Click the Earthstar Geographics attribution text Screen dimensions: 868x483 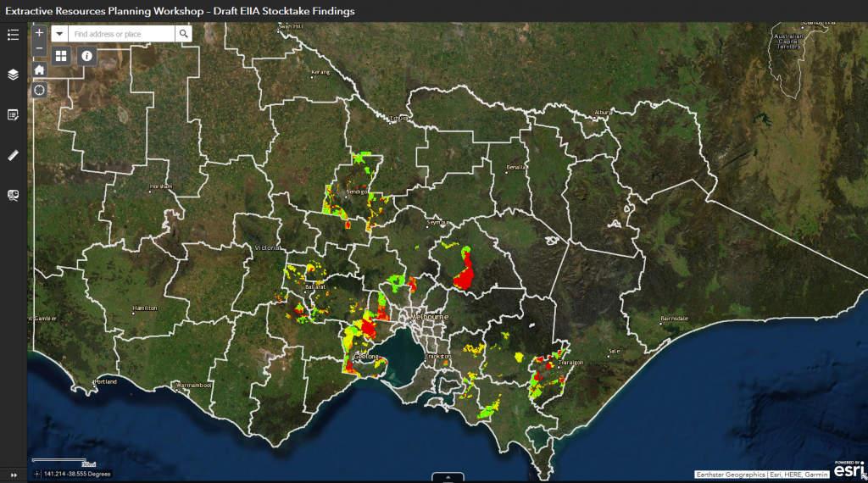(731, 475)
